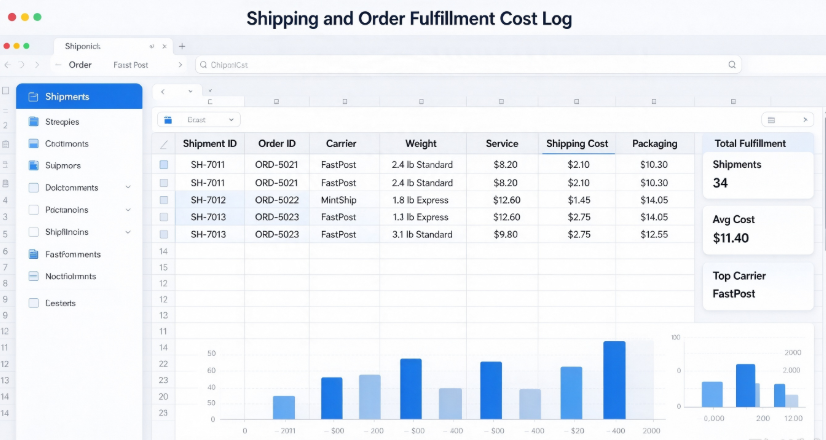Click tallest bar in small right chart

pyautogui.click(x=745, y=385)
